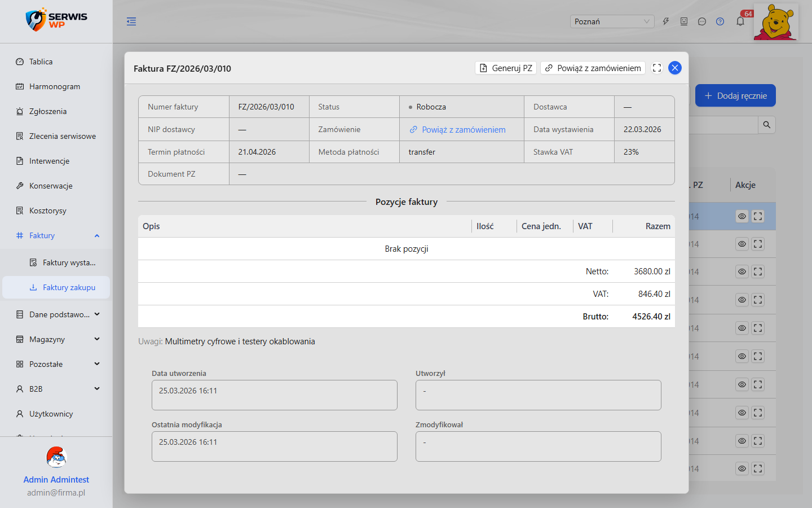The image size is (812, 508).
Task: Open Tablica in the sidebar
Action: tap(56, 62)
